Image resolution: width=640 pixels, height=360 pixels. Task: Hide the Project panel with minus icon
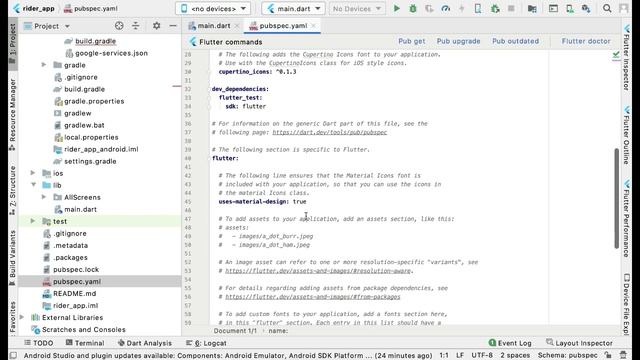[x=173, y=26]
